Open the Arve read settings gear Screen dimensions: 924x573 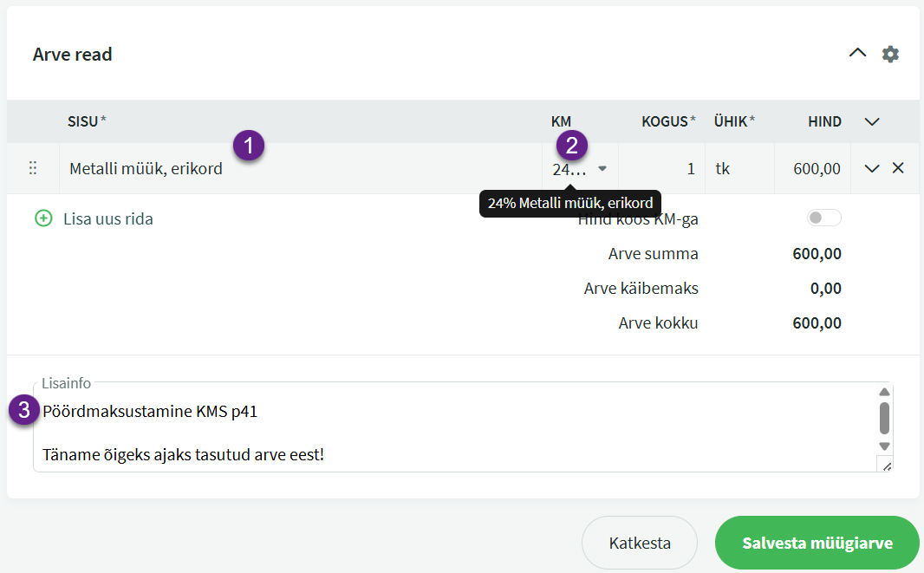click(890, 54)
